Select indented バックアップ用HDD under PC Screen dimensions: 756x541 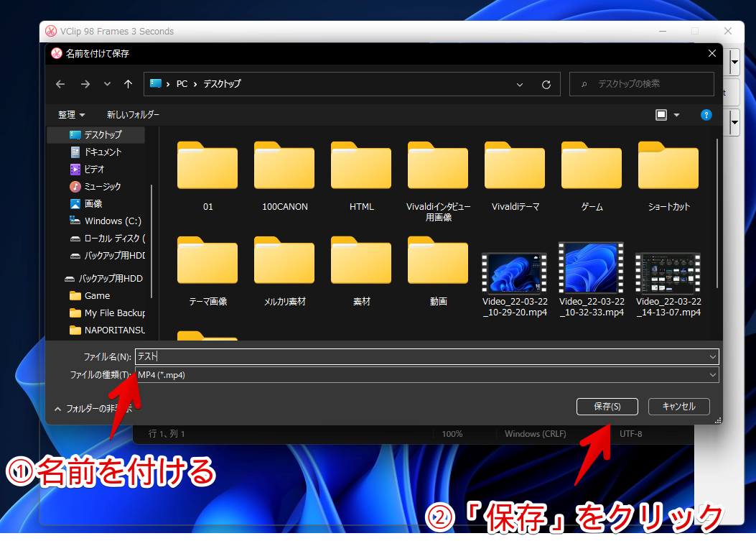(108, 255)
